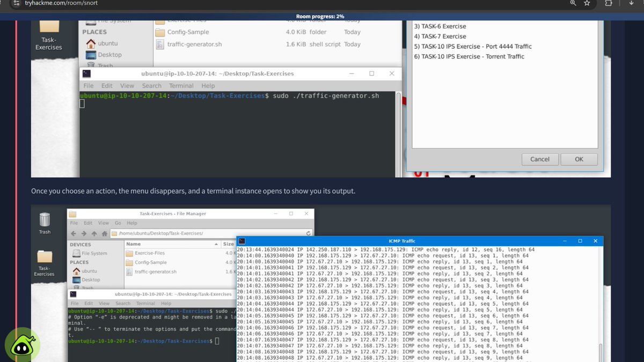Open Go menu in Task-Exercises File Manager

pos(118,223)
